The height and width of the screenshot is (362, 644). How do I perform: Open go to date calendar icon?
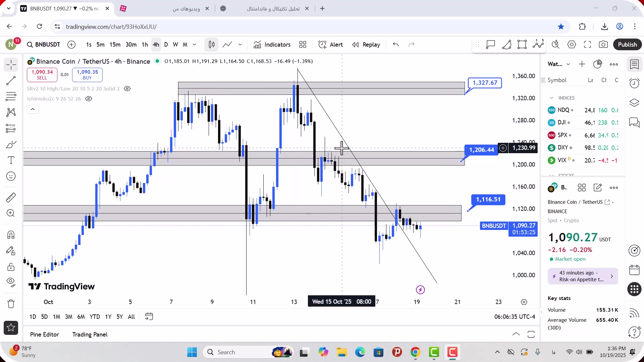click(149, 317)
